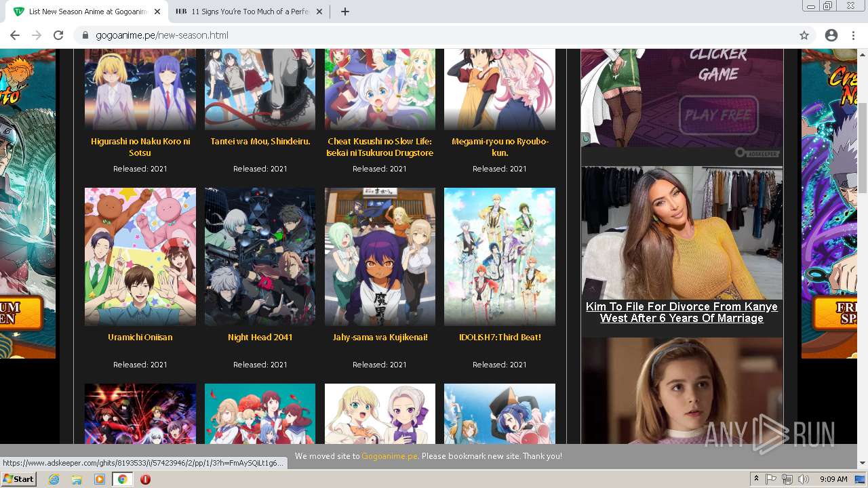
Task: Open File Explorer from taskbar
Action: tap(77, 479)
